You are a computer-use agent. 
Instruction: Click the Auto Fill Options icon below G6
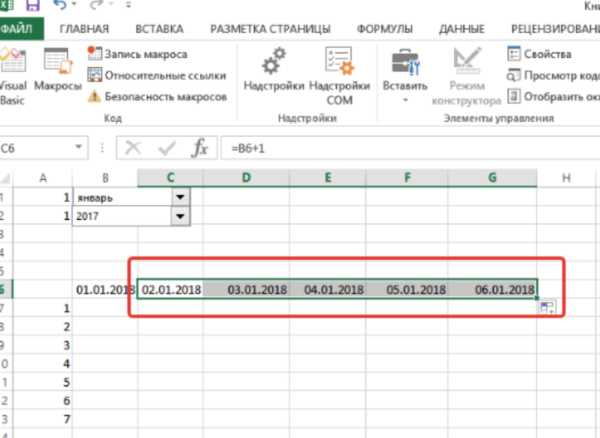(x=547, y=308)
